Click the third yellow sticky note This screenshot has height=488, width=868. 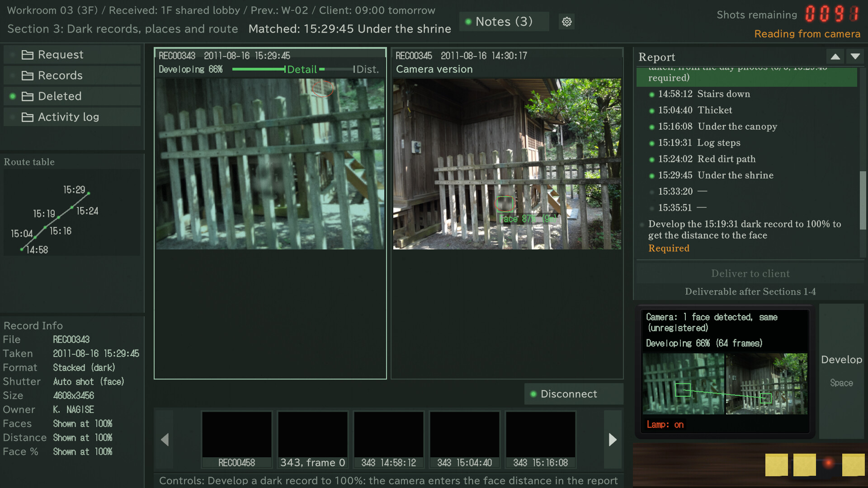tap(853, 465)
